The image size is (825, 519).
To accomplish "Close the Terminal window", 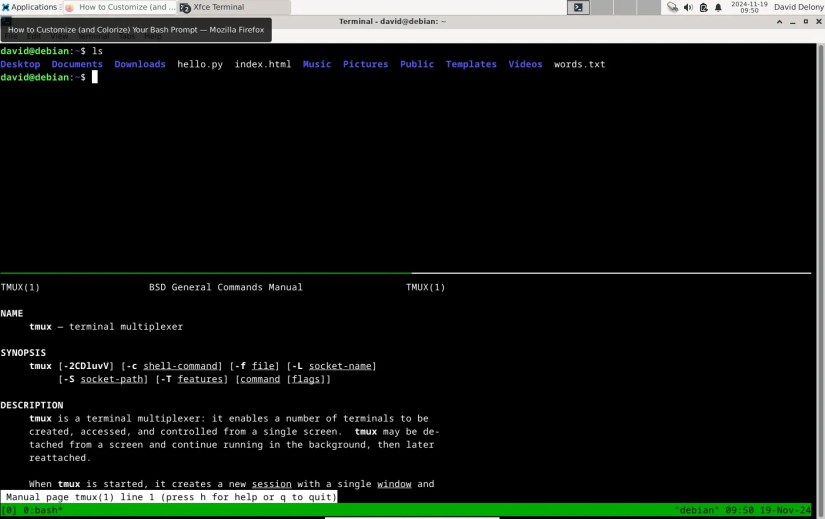I will 819,22.
